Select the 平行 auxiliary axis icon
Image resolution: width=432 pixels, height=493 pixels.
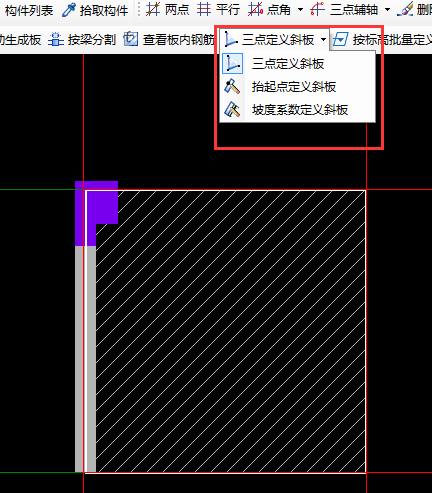click(x=203, y=9)
